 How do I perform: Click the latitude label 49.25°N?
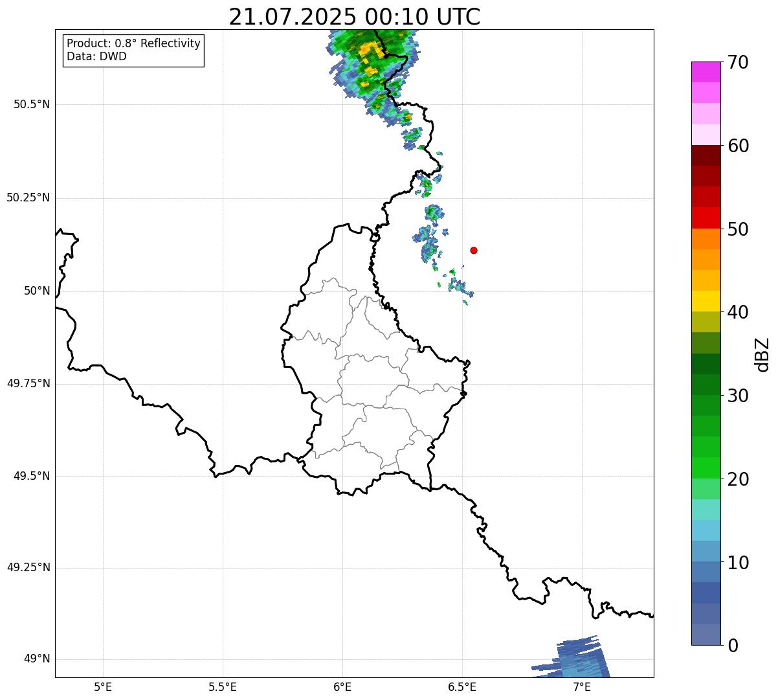(28, 567)
